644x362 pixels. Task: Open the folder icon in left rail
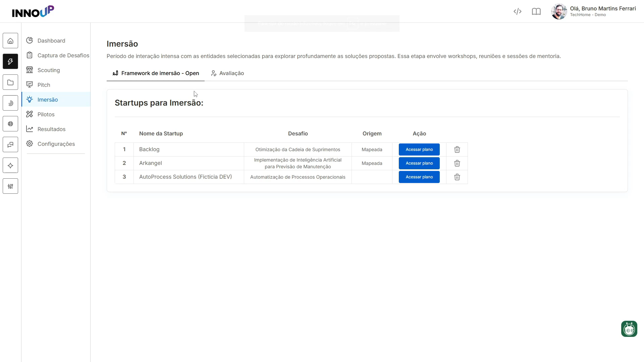coord(10,82)
